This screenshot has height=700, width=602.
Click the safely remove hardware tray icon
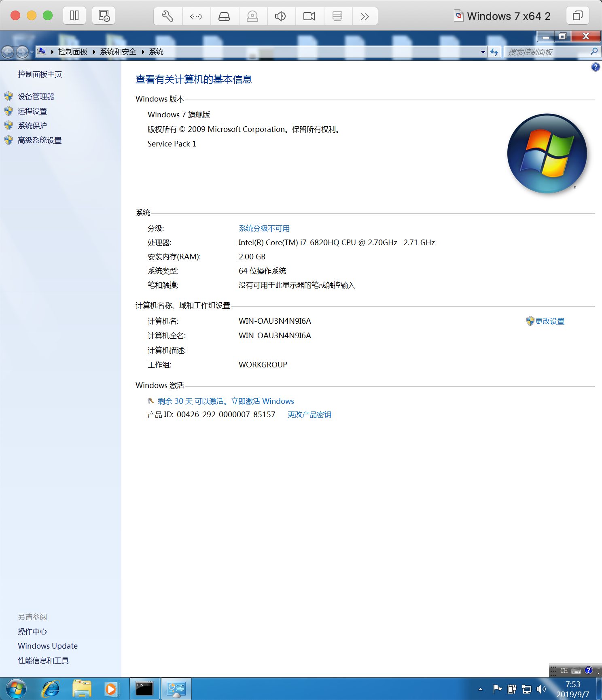pos(512,689)
